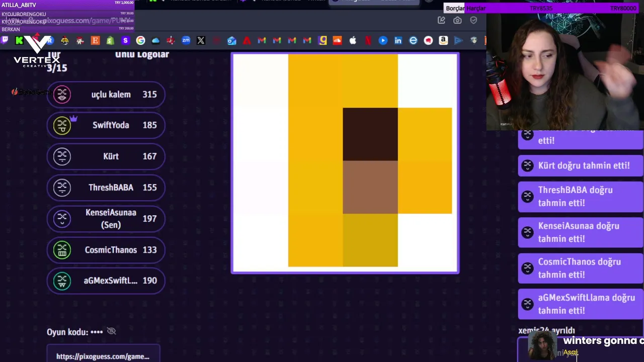This screenshot has width=644, height=362.
Task: Open the Shopify bag bookmark
Action: click(x=110, y=41)
